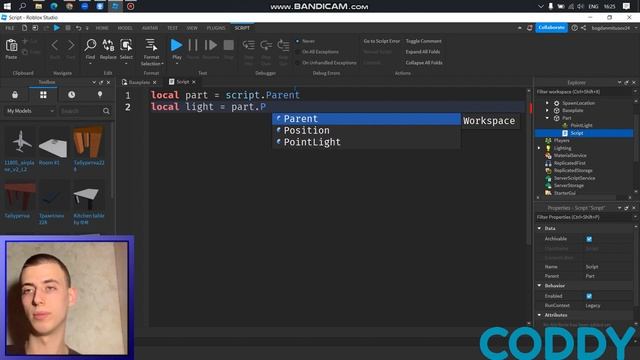Click the Step Out debugger icon

(x=283, y=45)
